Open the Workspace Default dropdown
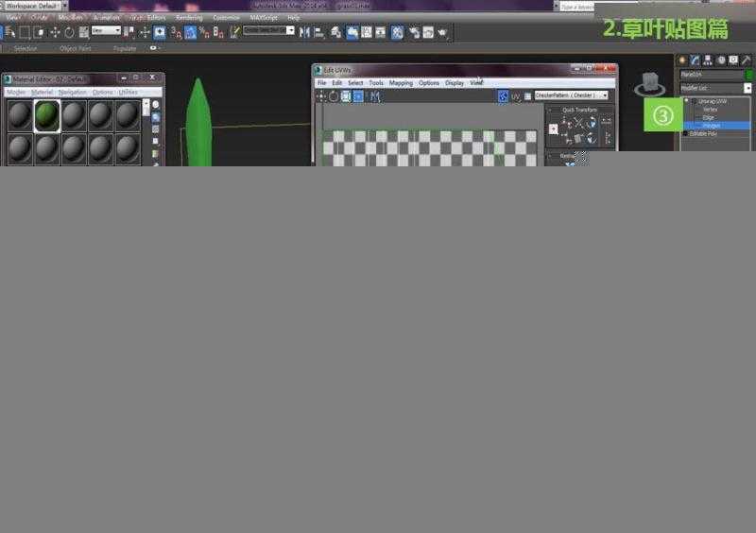The image size is (756, 533). click(x=36, y=6)
